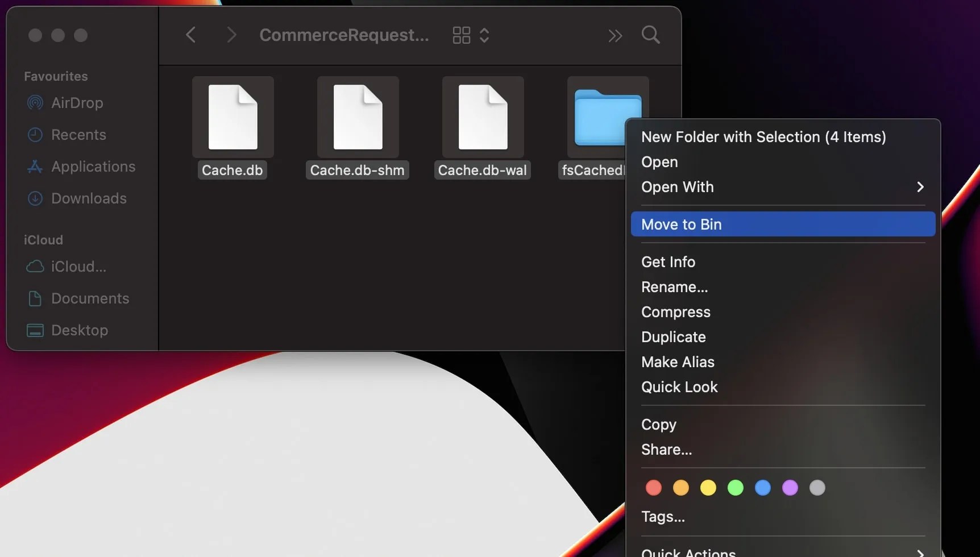Image resolution: width=980 pixels, height=557 pixels.
Task: Select Get Info for the selected items
Action: pyautogui.click(x=668, y=261)
